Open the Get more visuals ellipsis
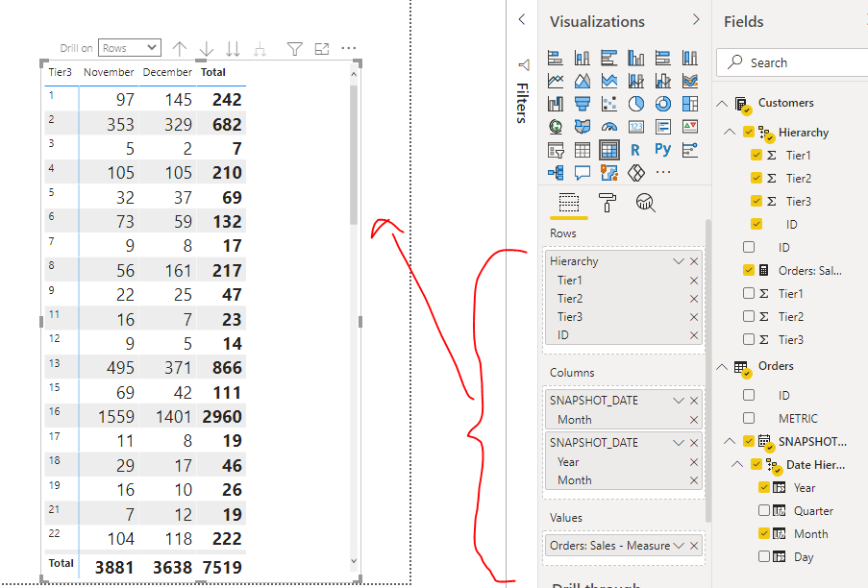Screen dimensions: 868x588 663,172
